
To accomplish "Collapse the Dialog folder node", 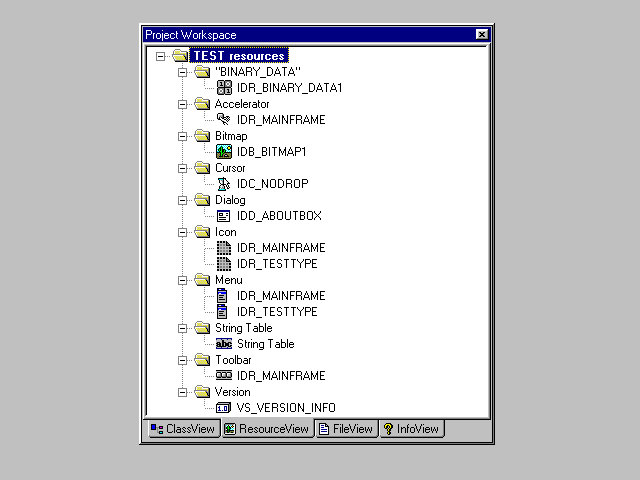I will (182, 200).
